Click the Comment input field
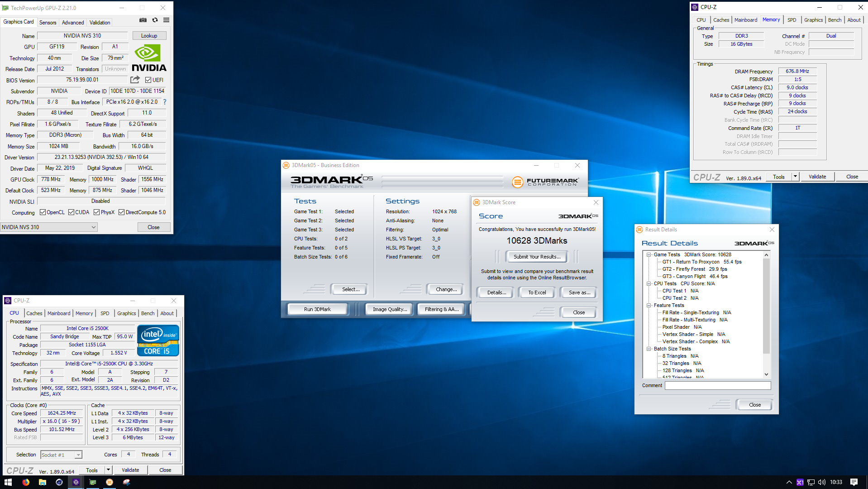This screenshot has height=489, width=868. point(717,386)
